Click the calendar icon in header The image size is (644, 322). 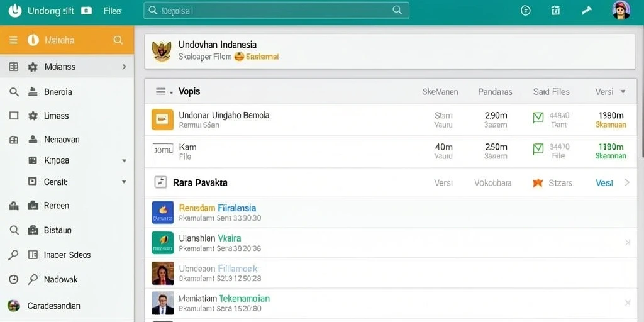[556, 11]
